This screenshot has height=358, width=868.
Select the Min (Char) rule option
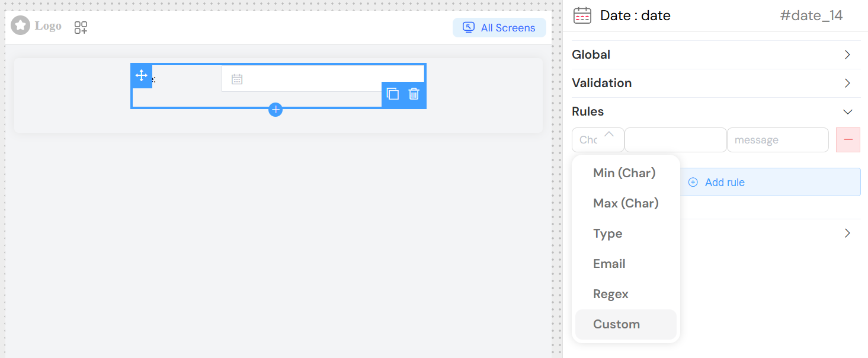626,173
